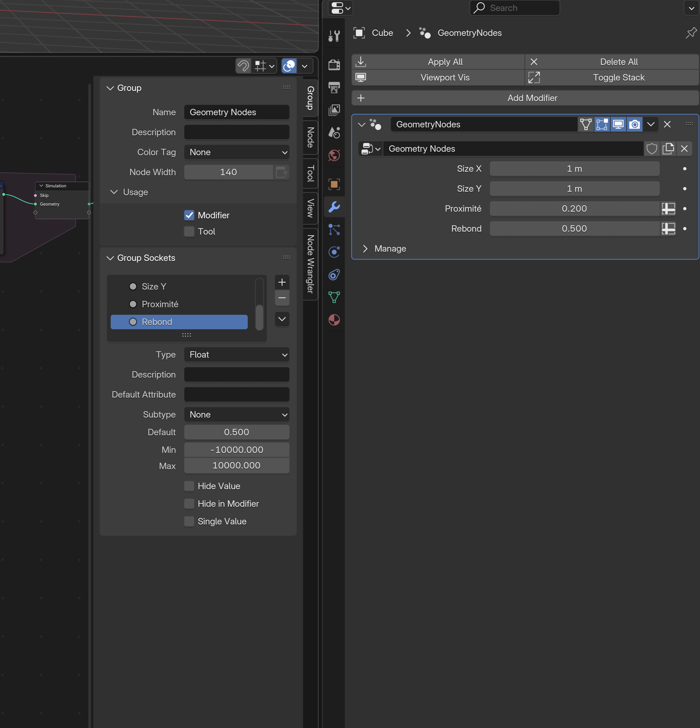Collapse the GeometryNodes modifier panel

coord(362,125)
